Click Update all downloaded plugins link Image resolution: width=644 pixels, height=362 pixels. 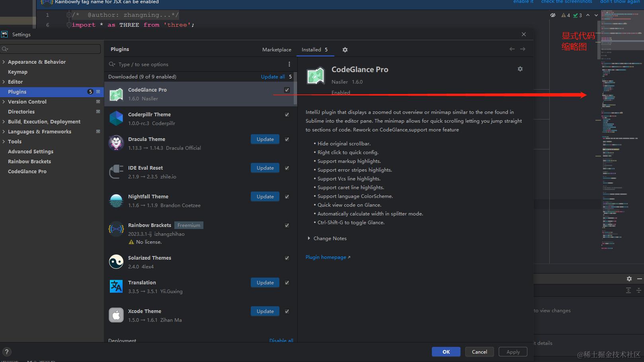(x=273, y=76)
